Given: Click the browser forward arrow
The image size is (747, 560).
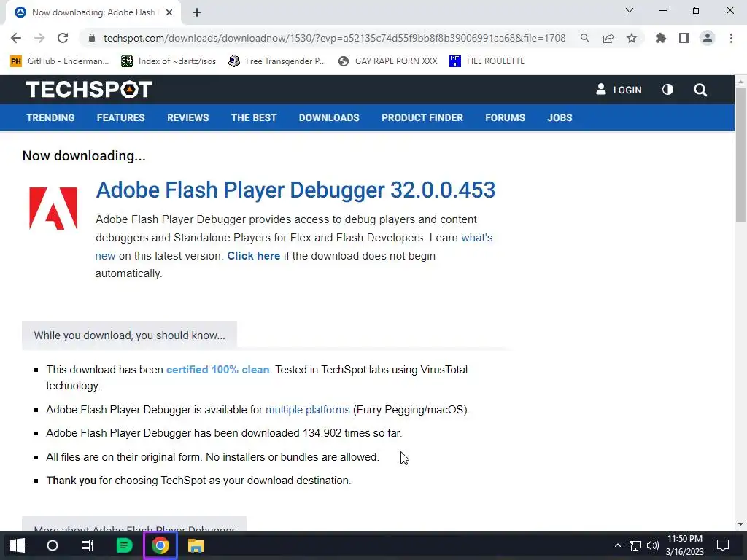Looking at the screenshot, I should click(39, 38).
